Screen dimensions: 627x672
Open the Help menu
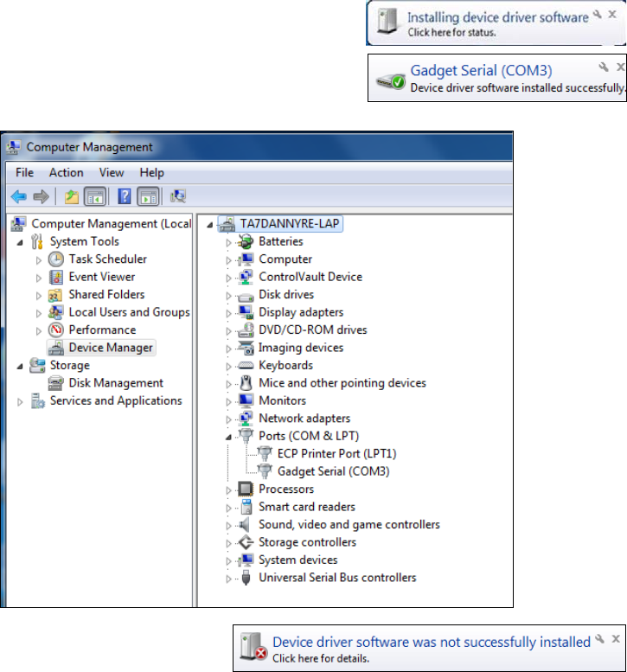tap(151, 173)
